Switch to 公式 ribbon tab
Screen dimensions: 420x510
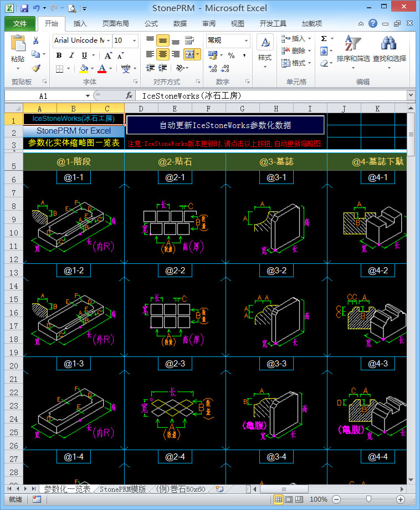pyautogui.click(x=151, y=23)
